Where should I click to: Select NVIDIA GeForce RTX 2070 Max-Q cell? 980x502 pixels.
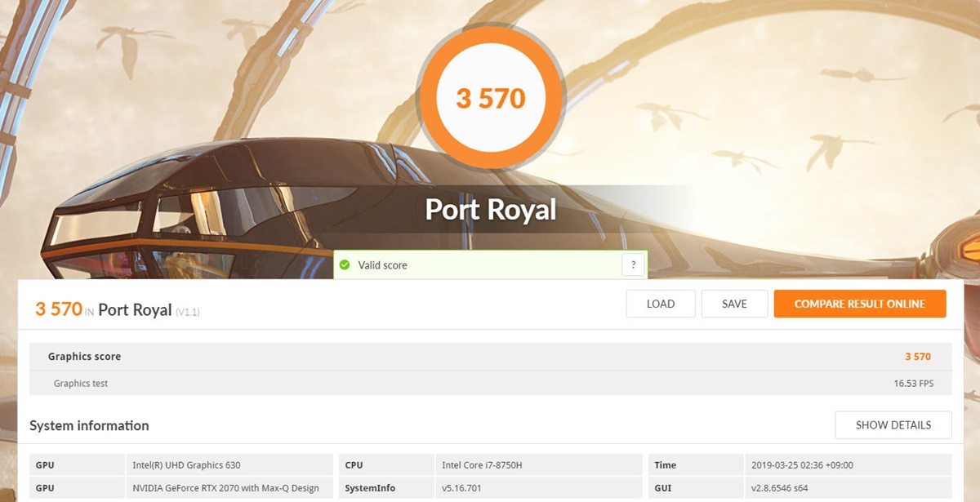click(229, 488)
